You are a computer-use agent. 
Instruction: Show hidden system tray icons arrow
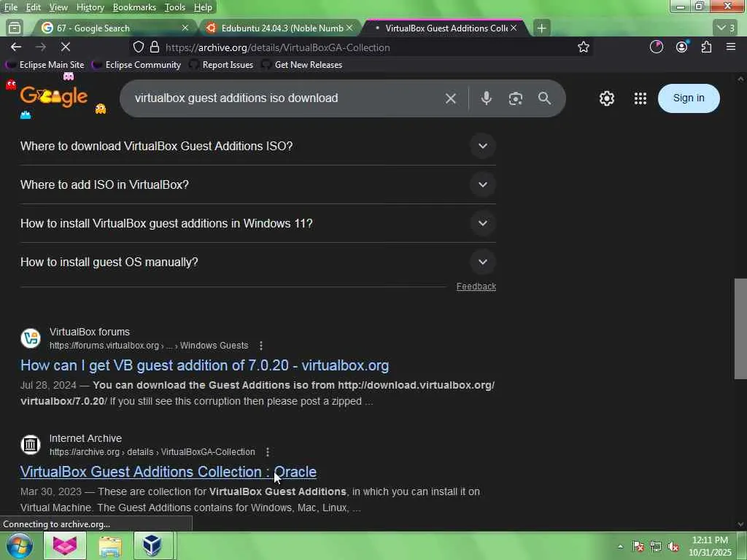(x=620, y=547)
